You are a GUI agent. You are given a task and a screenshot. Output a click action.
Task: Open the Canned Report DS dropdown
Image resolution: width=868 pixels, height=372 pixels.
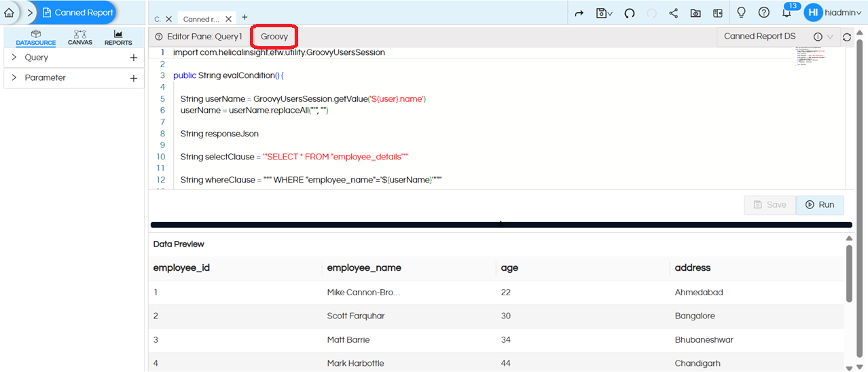[830, 37]
